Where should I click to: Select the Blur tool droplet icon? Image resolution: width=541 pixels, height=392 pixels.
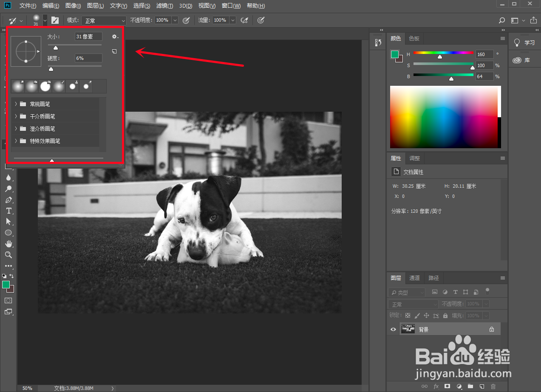8,178
